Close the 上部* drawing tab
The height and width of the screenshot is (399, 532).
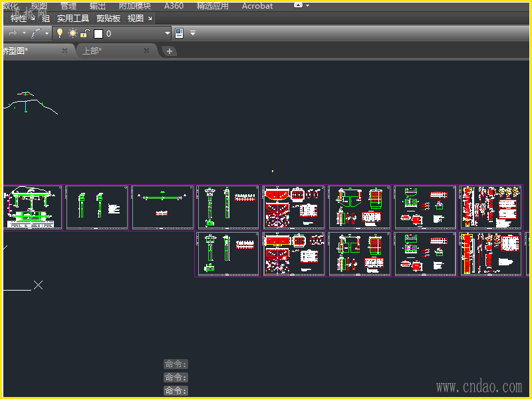click(146, 51)
